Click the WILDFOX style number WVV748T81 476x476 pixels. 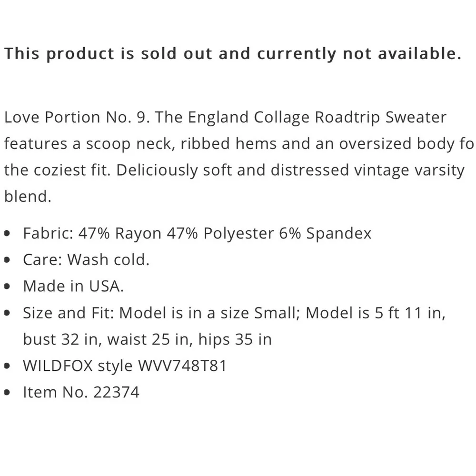point(182,366)
